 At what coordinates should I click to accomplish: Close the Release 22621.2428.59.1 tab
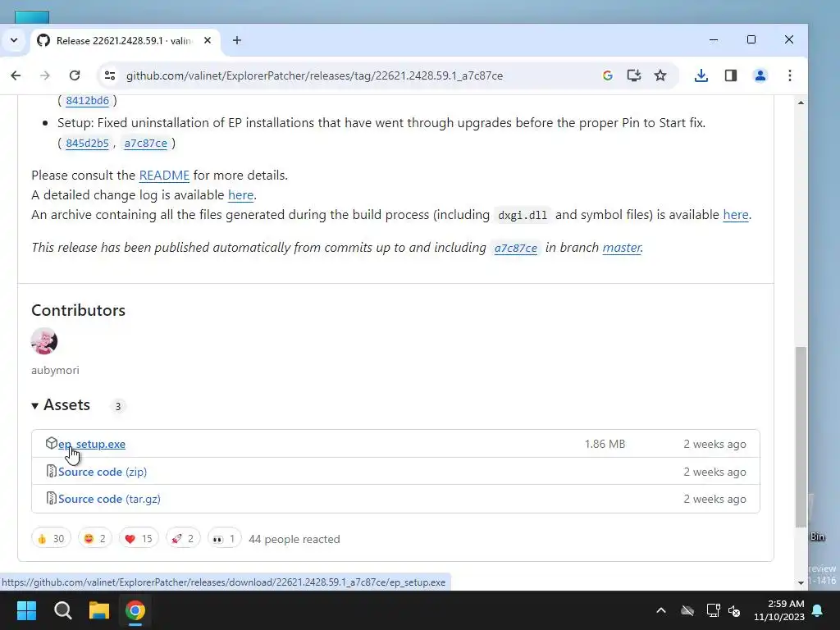[x=208, y=41]
